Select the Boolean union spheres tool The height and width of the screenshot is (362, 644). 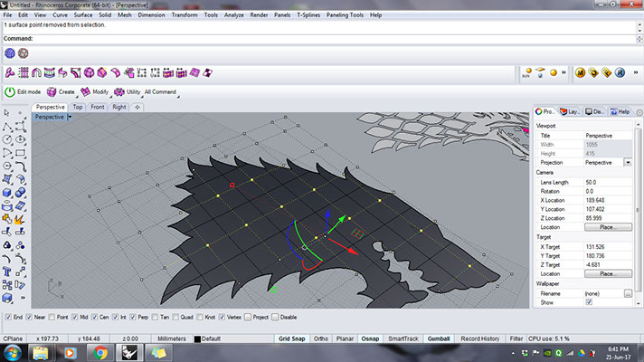20,192
